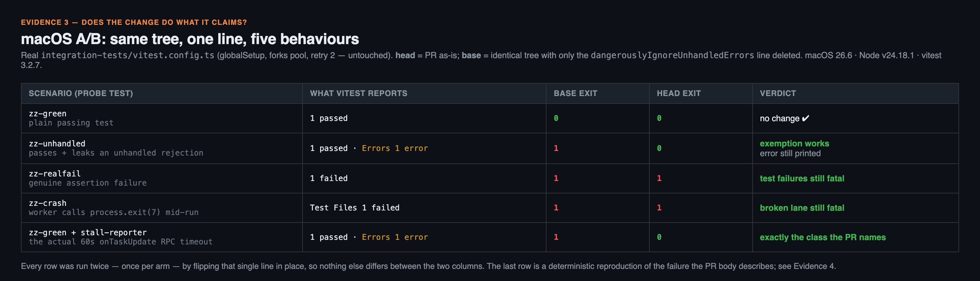The image size is (980, 281).
Task: Click the orange 'Errors 1 error' in zz-unhandled row
Action: (x=395, y=148)
